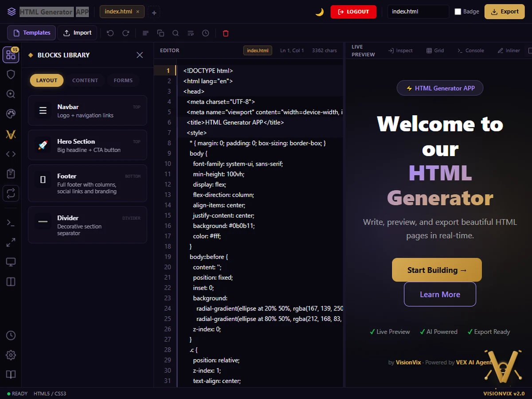Insert the Footer layout block
The width and height of the screenshot is (532, 399).
tap(87, 183)
